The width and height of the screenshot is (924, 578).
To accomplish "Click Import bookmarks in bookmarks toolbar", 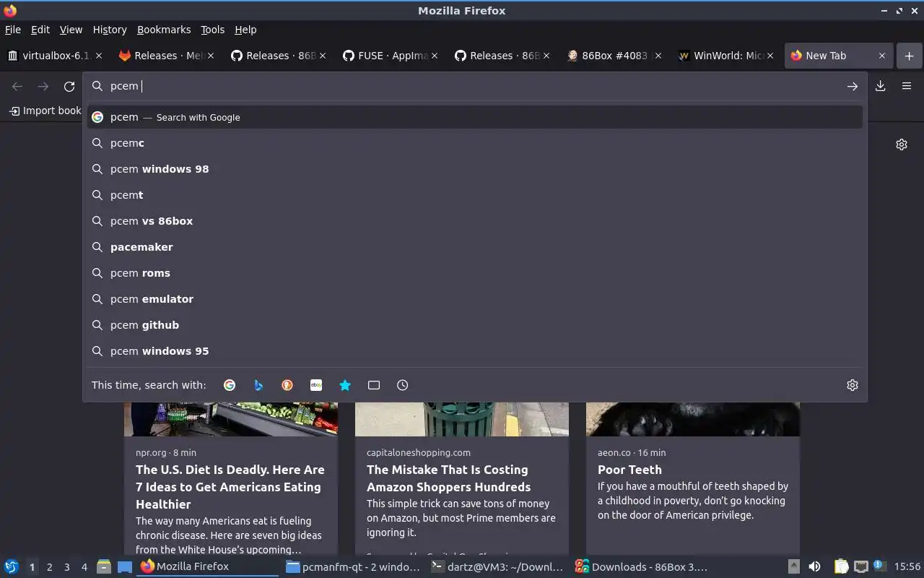I will [x=45, y=111].
